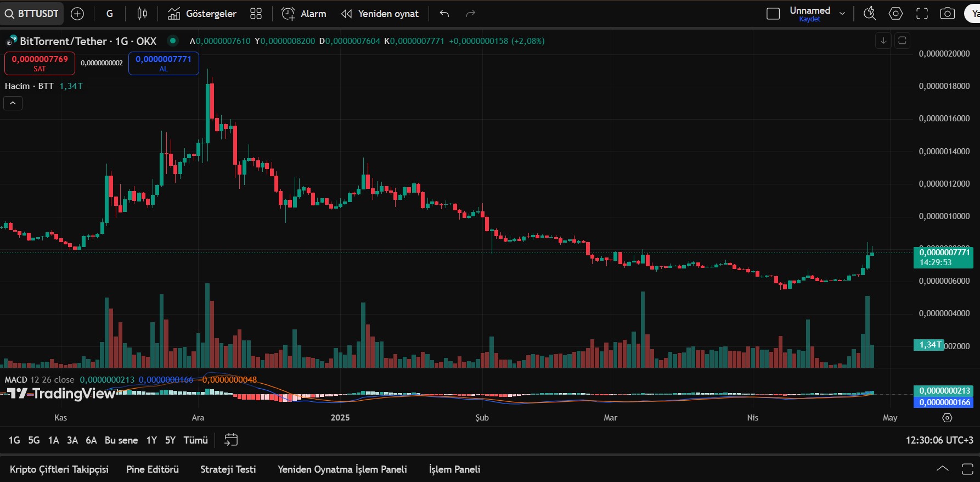Click the current price label 0,0000007771

click(943, 257)
